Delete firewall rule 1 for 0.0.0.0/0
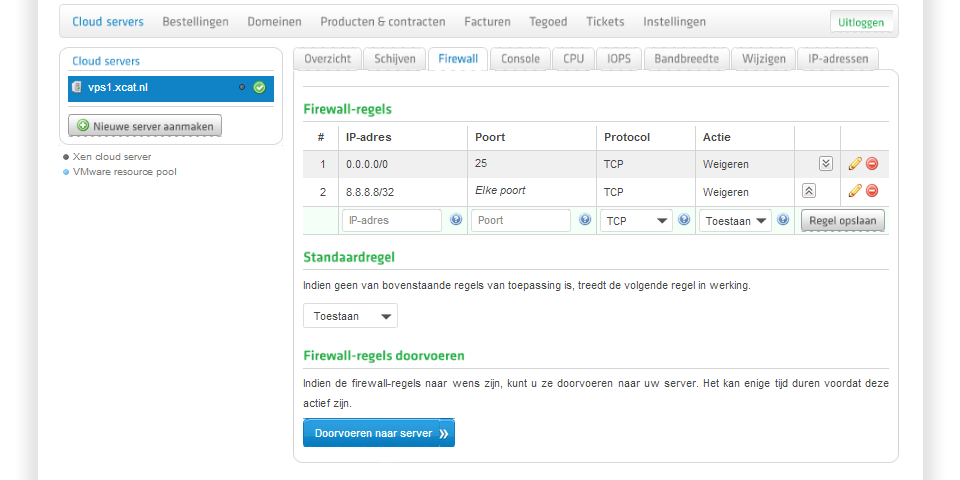The width and height of the screenshot is (960, 480). click(x=872, y=164)
